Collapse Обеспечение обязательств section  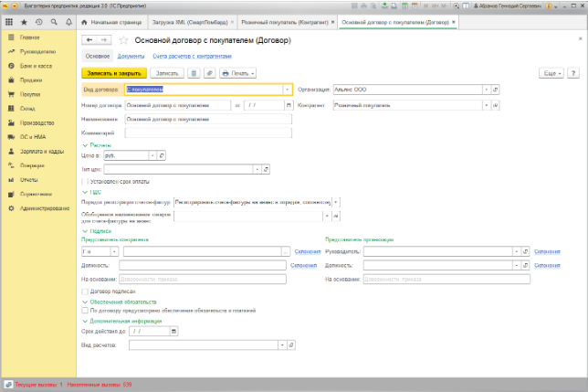pos(120,302)
